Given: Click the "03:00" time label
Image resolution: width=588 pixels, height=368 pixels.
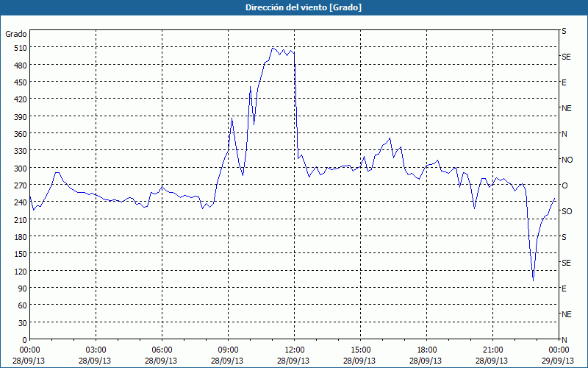Looking at the screenshot, I should tap(96, 350).
